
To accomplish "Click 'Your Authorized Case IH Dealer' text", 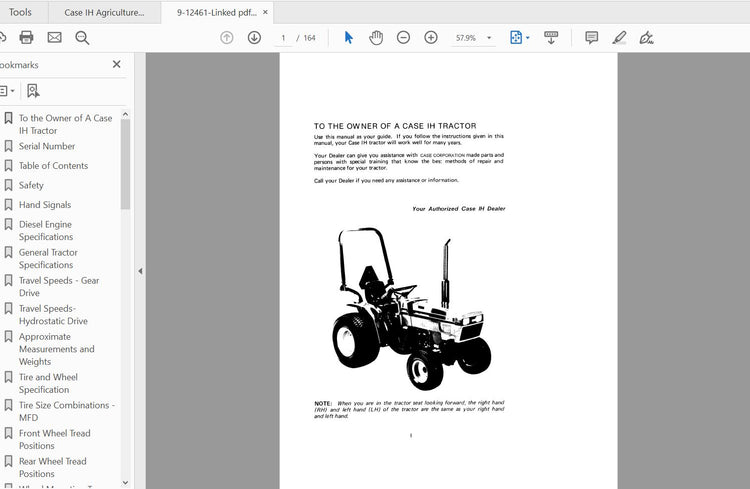I will click(459, 209).
